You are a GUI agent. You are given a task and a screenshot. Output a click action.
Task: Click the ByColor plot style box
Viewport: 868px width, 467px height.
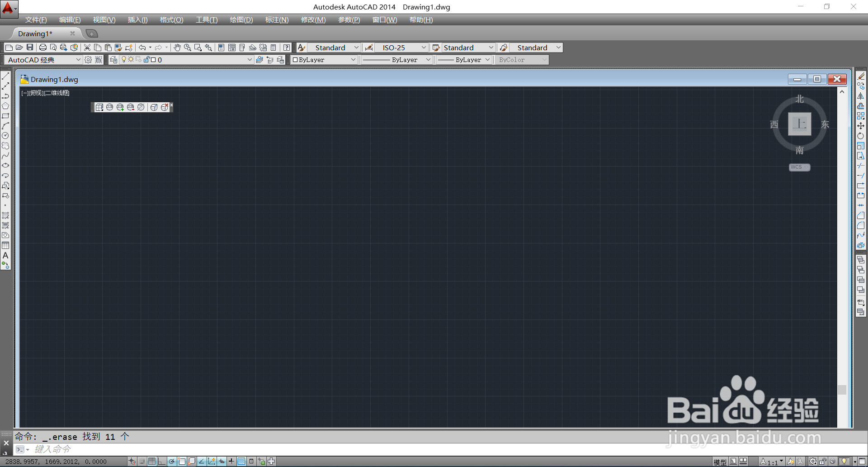click(x=522, y=60)
